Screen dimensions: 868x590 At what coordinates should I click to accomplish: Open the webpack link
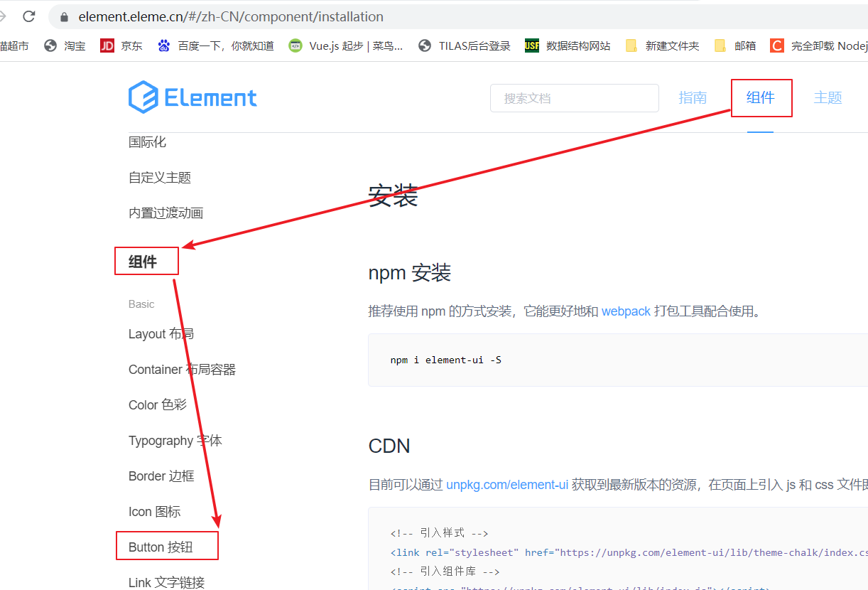[626, 311]
